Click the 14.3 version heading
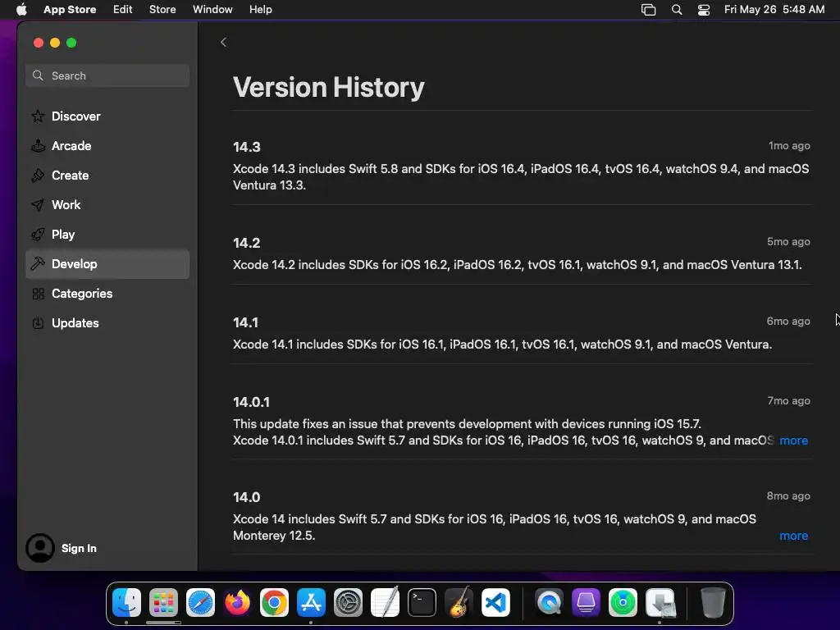 click(246, 147)
